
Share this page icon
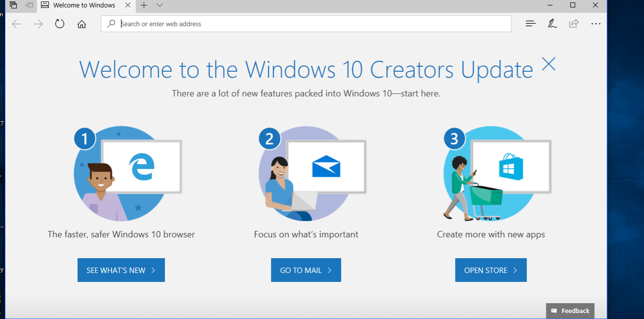574,24
